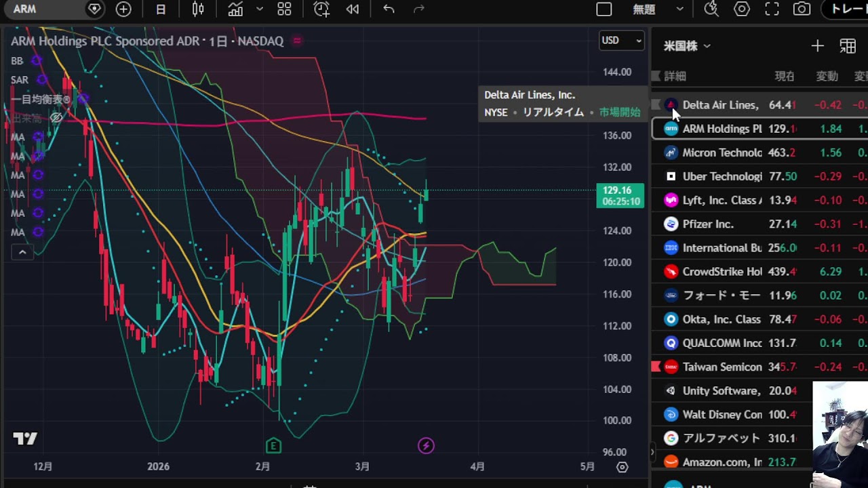
Task: Undo the last chart action
Action: (389, 9)
